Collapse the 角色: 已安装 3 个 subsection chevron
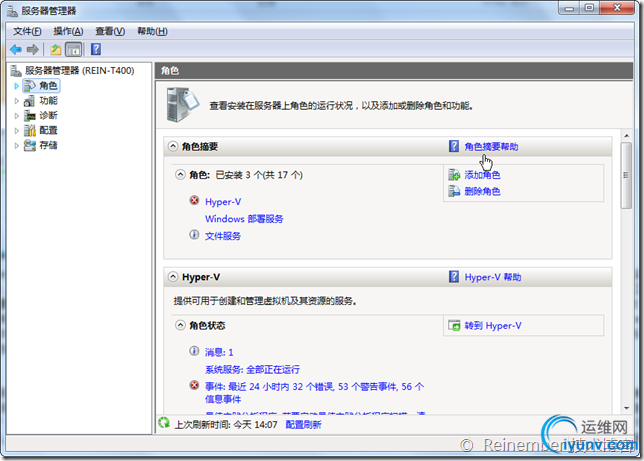This screenshot has height=461, width=644. coord(180,175)
